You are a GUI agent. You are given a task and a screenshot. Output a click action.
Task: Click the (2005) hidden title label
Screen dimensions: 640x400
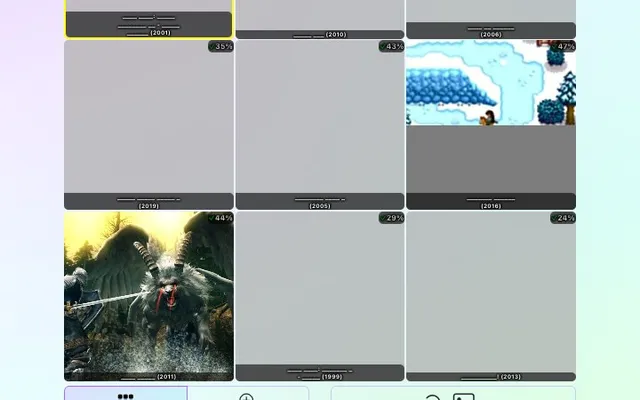320,202
